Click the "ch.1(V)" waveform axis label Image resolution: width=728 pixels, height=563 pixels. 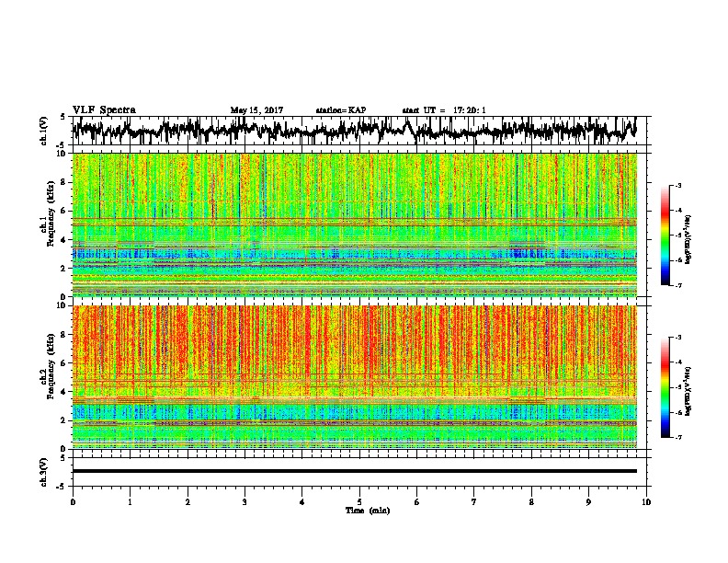(44, 131)
